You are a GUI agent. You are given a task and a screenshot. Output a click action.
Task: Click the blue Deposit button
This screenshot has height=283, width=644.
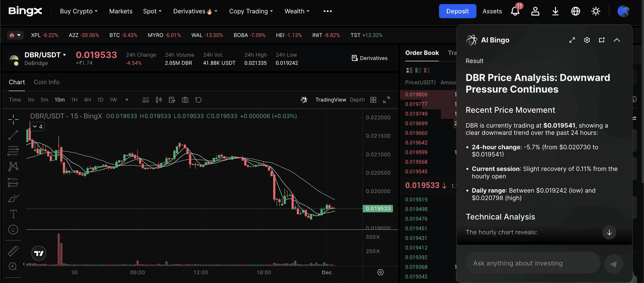pos(457,11)
